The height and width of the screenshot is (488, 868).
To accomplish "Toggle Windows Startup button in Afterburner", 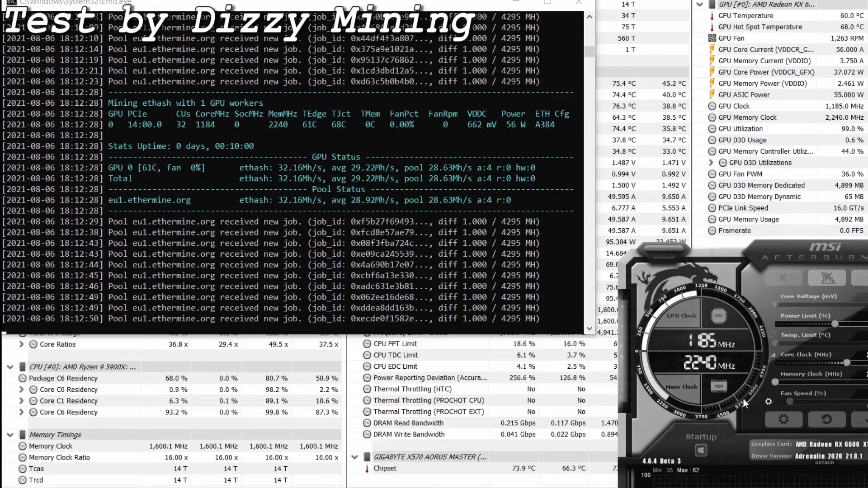I will (x=701, y=450).
